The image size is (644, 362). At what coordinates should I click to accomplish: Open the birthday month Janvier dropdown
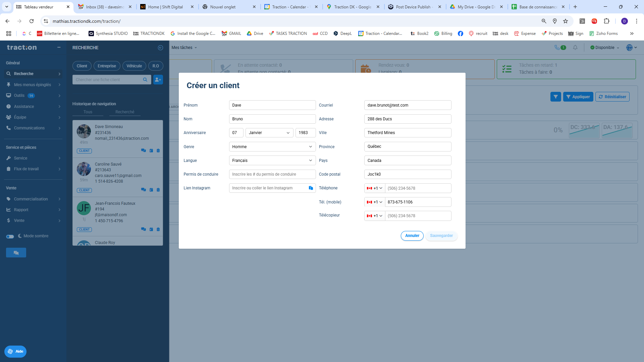tap(269, 133)
